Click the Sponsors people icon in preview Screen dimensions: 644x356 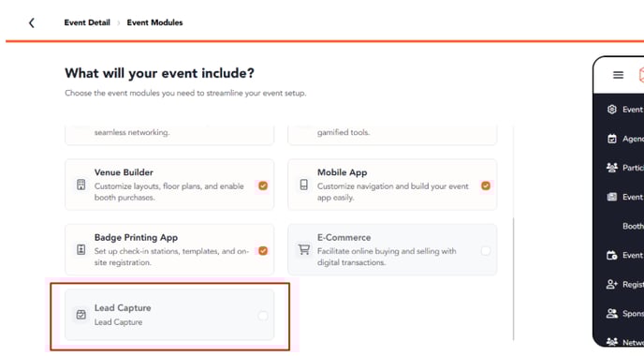[612, 313]
